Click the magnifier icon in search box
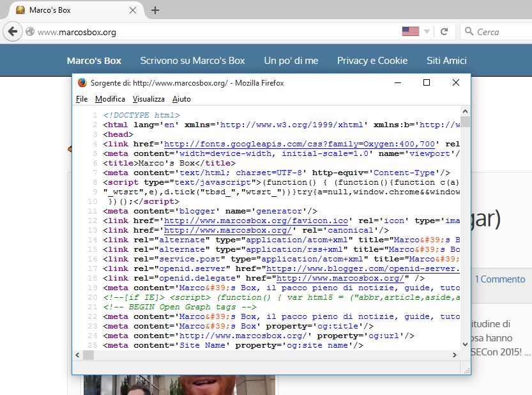This screenshot has height=395, width=532. [x=469, y=31]
